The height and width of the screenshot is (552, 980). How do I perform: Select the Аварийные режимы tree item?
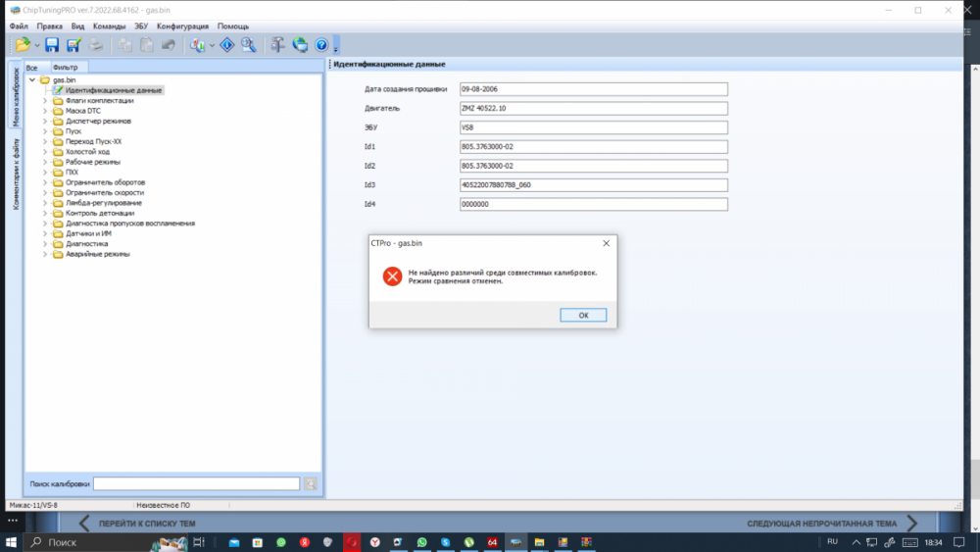[x=98, y=255]
